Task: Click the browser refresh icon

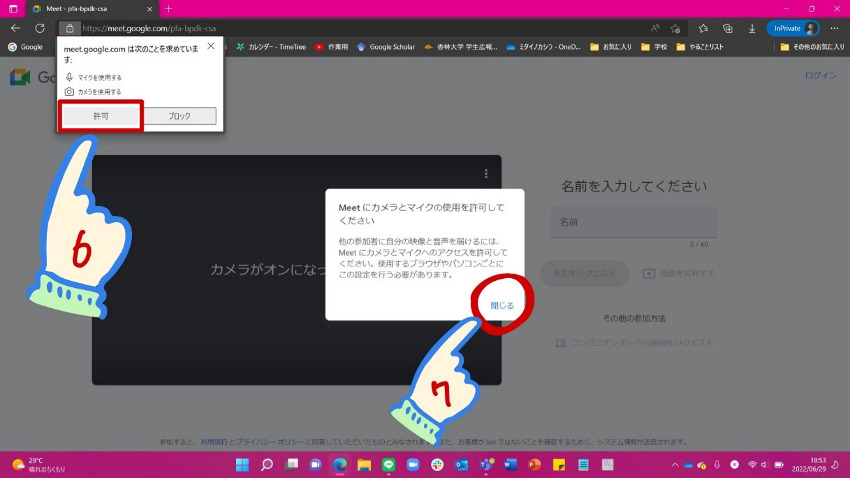Action: [x=40, y=28]
